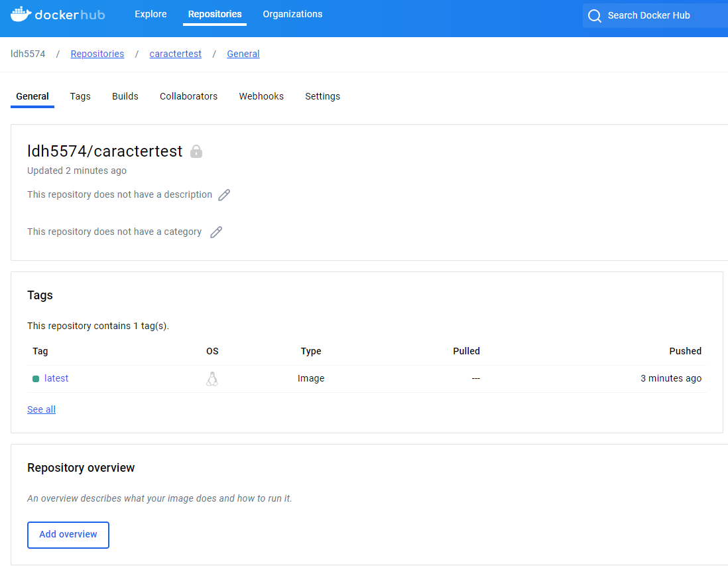Follow the Repositories breadcrumb link
Viewport: 728px width, 566px height.
tap(97, 54)
